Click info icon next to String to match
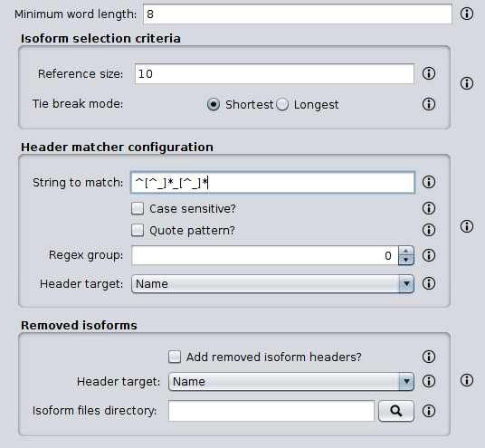 (429, 182)
